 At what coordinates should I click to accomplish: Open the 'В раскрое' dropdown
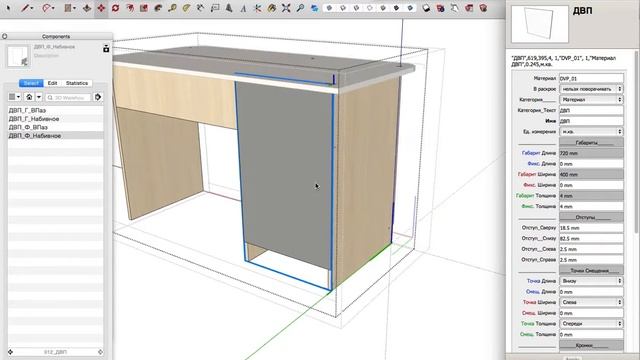(591, 89)
